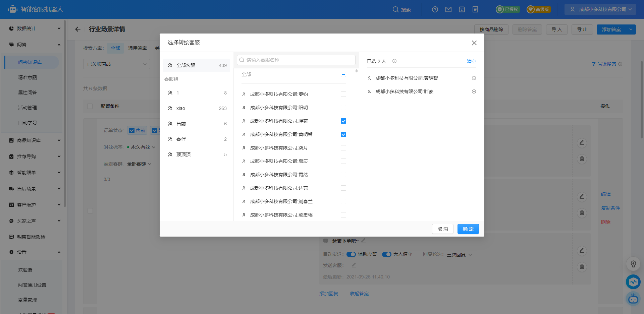Toggle the 全部 select-all checkbox
Screen dimensions: 644x314
(343, 74)
